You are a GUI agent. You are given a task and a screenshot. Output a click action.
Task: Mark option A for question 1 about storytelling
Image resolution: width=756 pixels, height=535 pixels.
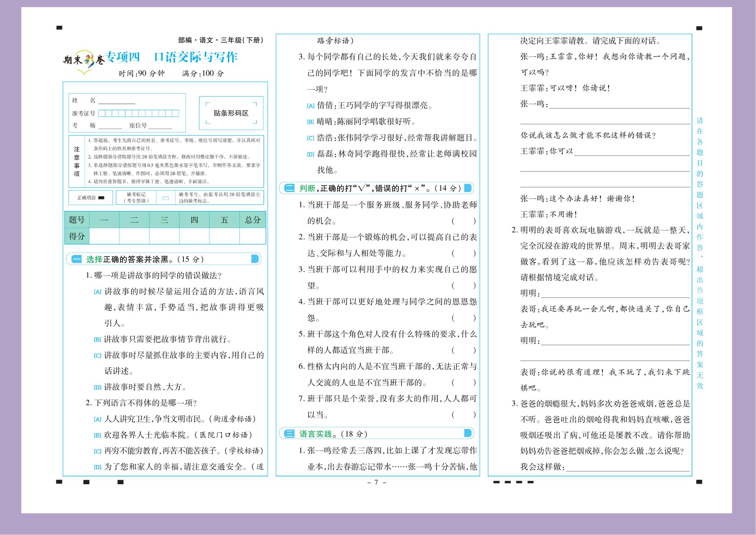98,292
